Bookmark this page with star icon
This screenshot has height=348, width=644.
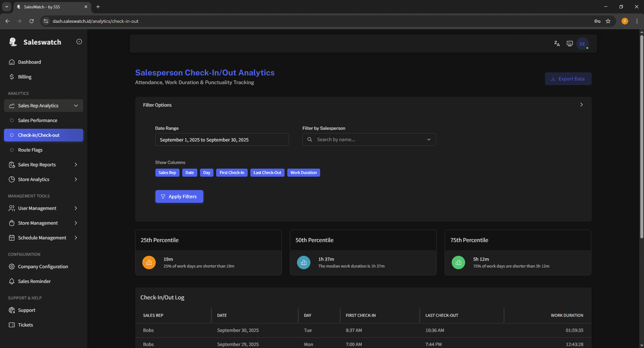pyautogui.click(x=608, y=21)
